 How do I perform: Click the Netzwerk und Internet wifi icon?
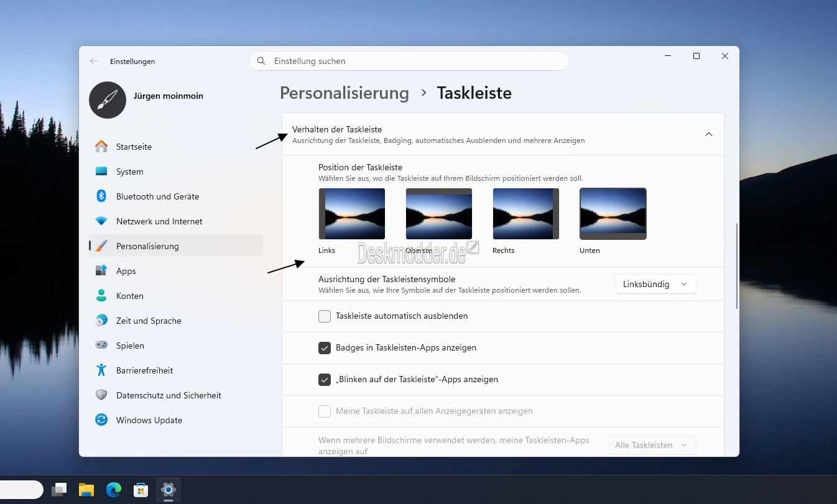point(101,221)
